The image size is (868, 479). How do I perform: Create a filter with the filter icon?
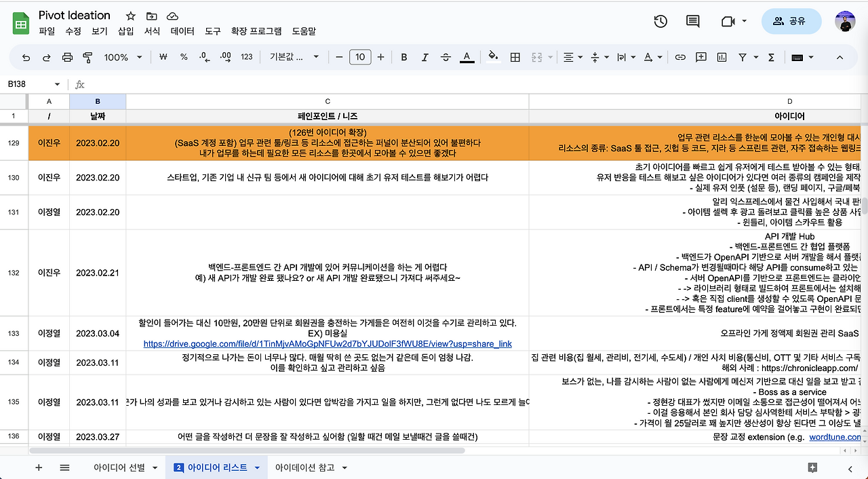[x=741, y=57]
